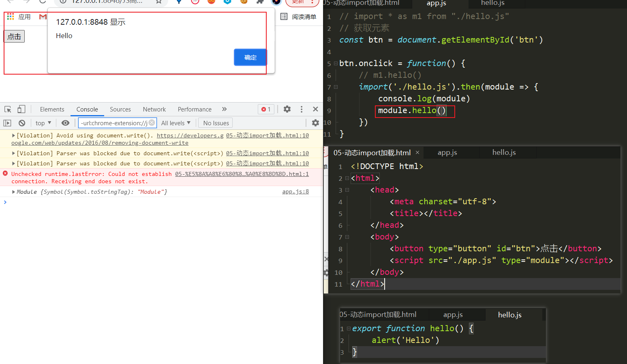
Task: Expand the logged Module object
Action: point(13,192)
